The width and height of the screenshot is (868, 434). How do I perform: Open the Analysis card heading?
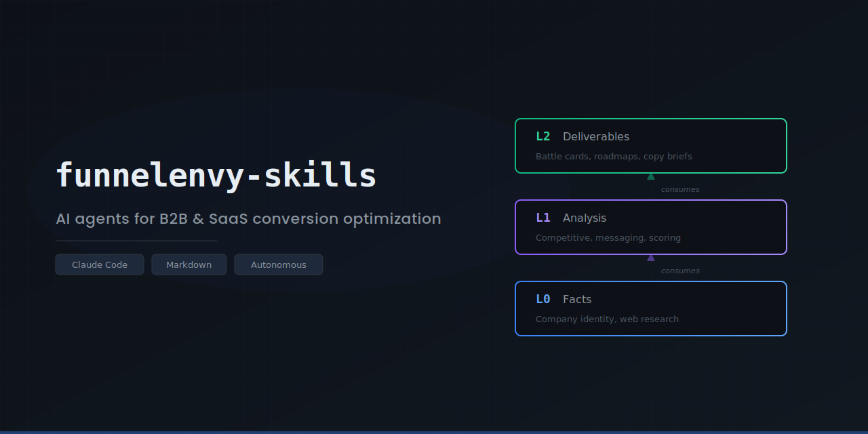[585, 218]
